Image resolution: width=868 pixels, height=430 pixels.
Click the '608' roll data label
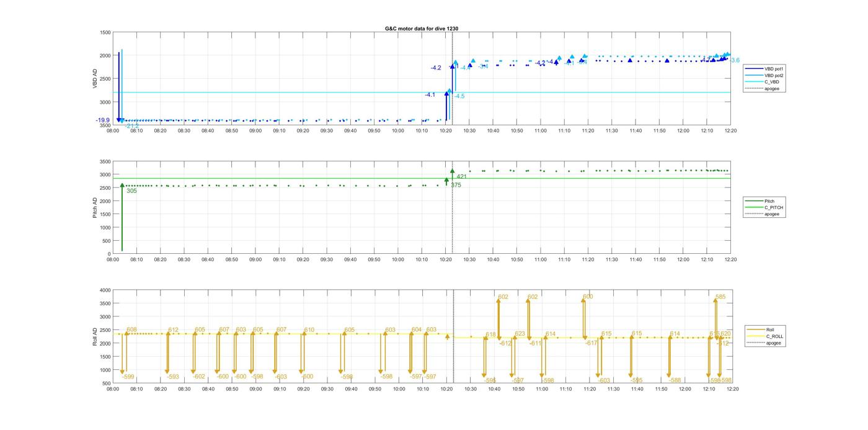[x=131, y=329]
